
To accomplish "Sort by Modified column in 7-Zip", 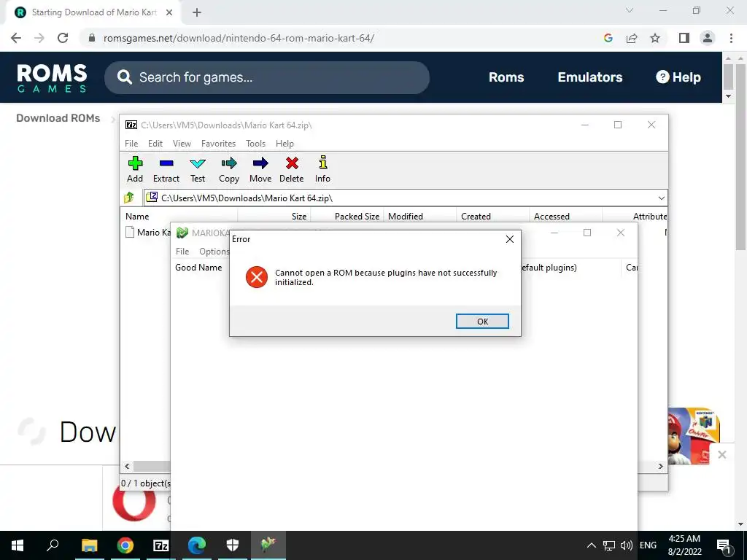I will 420,216.
